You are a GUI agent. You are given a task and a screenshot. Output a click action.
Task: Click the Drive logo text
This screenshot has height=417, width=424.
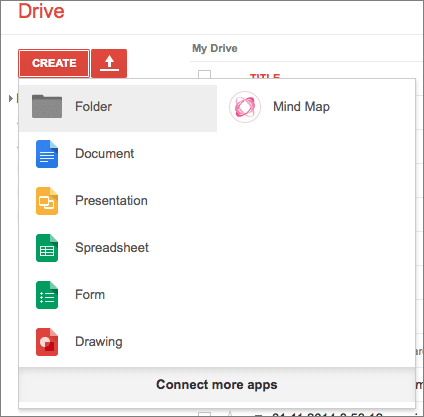[x=41, y=11]
